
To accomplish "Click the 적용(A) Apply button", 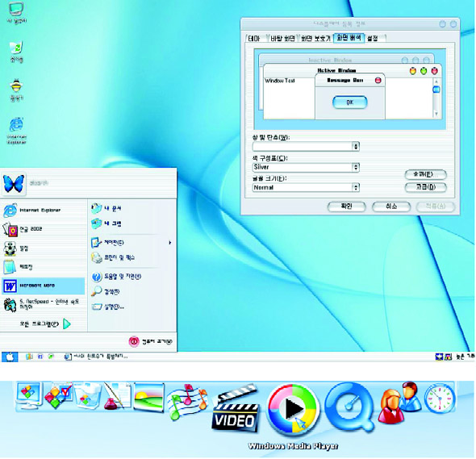I will [x=436, y=207].
